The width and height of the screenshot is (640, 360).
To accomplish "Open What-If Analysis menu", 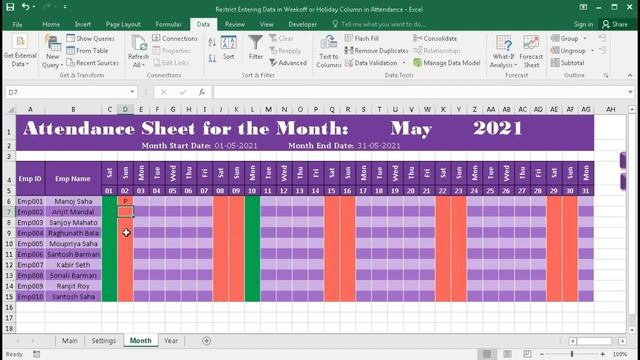I will tap(503, 51).
